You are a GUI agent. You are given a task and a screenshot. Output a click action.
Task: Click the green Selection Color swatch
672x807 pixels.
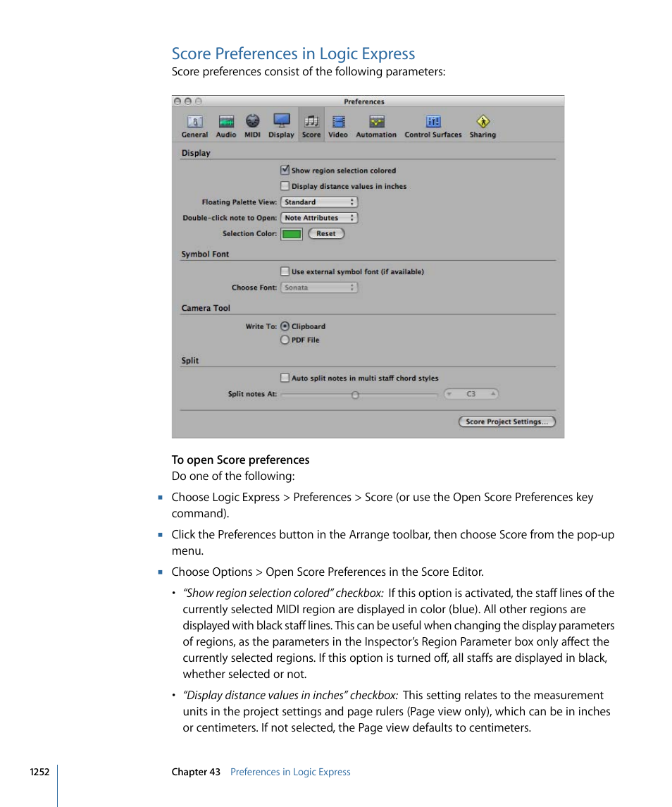[x=292, y=234]
